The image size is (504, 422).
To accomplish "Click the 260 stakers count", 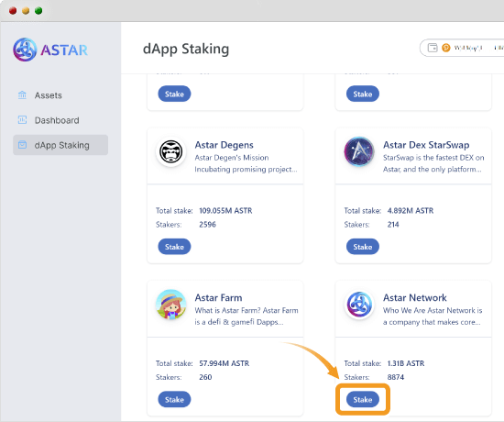I will [205, 377].
